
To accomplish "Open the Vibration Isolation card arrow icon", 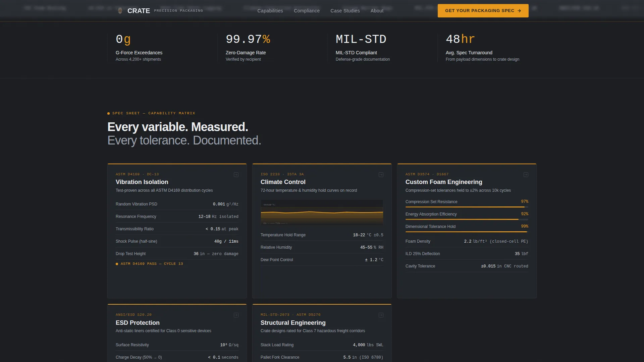I will click(x=236, y=175).
